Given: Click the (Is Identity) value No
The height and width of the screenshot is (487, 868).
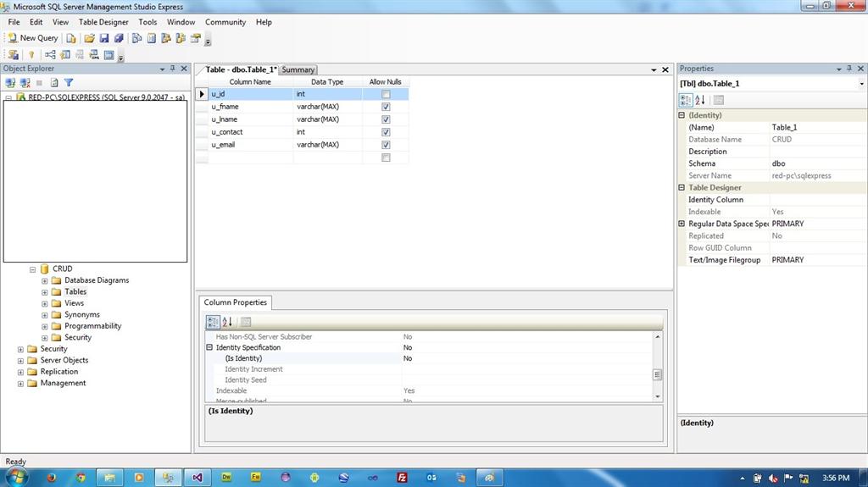Looking at the screenshot, I should click(x=526, y=358).
